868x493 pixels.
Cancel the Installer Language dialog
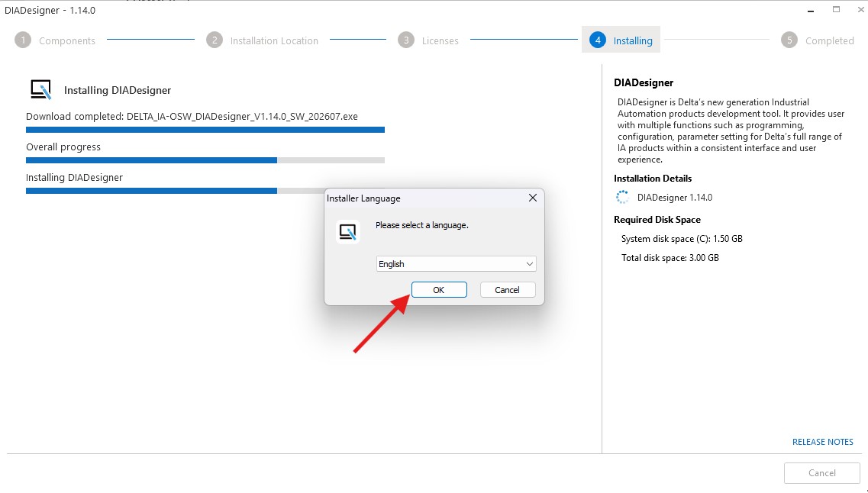(508, 290)
